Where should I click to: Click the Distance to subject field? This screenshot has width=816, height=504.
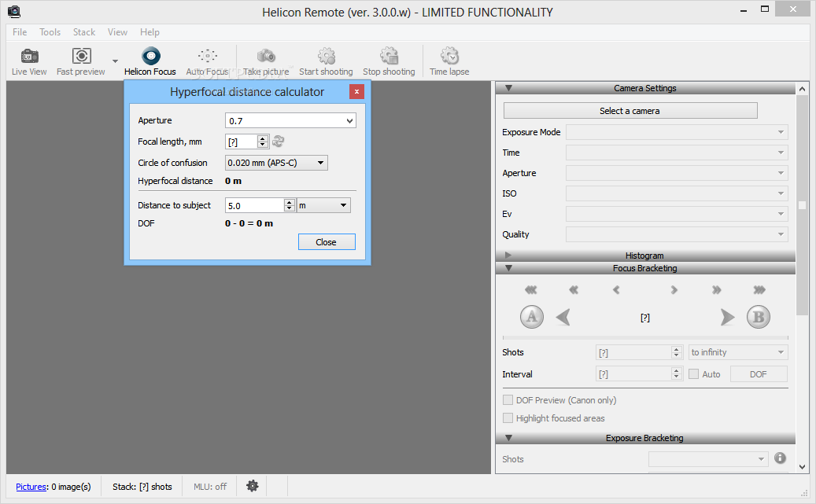tap(255, 205)
